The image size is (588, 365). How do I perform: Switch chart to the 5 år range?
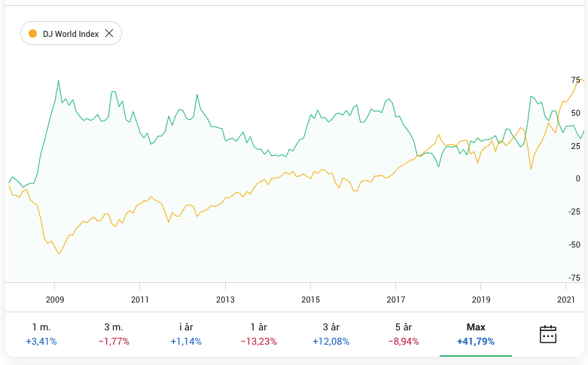point(403,334)
